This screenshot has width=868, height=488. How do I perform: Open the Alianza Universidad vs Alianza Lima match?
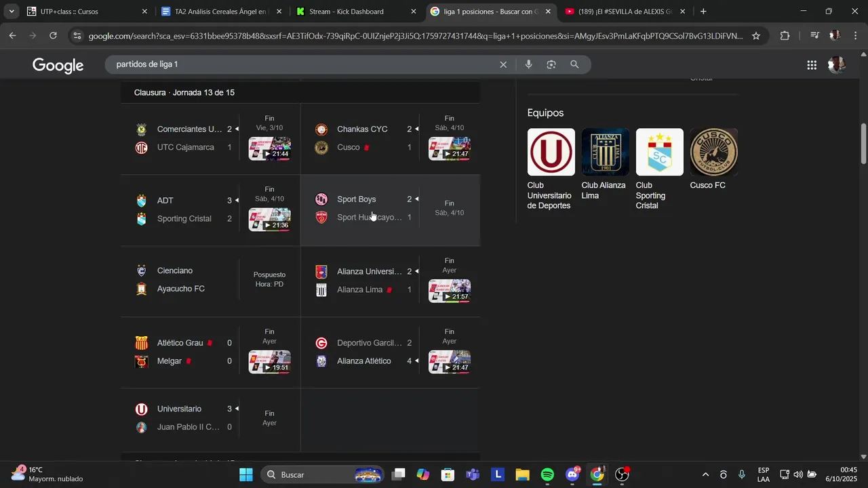pyautogui.click(x=391, y=280)
